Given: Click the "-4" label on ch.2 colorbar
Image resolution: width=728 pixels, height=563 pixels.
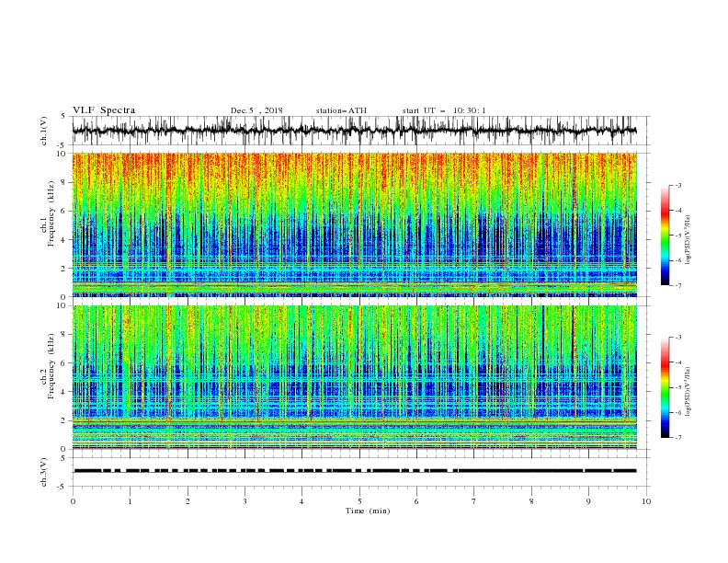Looking at the screenshot, I should coord(677,362).
